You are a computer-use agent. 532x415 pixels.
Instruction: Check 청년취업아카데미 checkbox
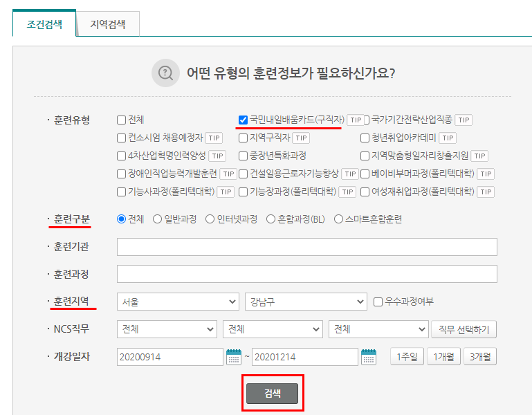(x=365, y=138)
